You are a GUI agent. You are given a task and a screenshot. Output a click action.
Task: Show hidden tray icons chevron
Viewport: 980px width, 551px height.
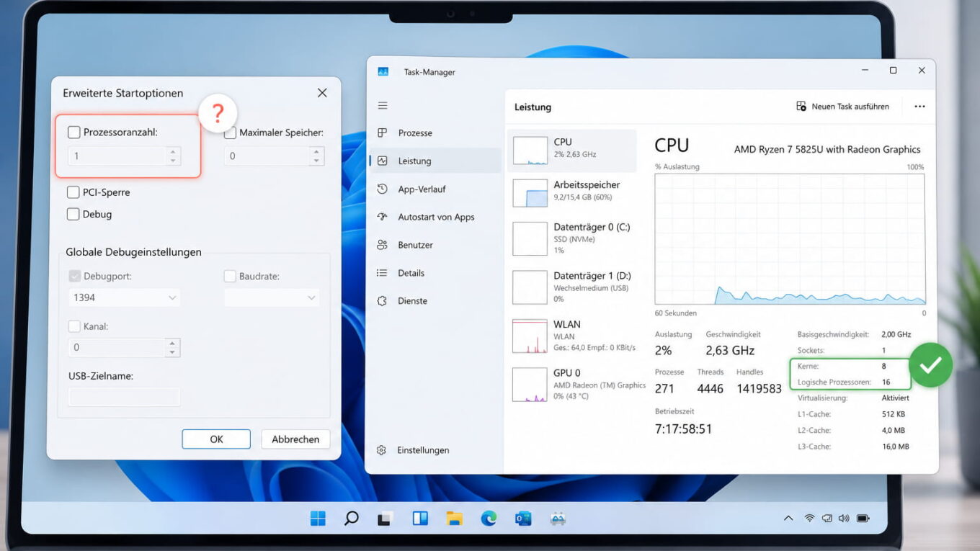[789, 519]
